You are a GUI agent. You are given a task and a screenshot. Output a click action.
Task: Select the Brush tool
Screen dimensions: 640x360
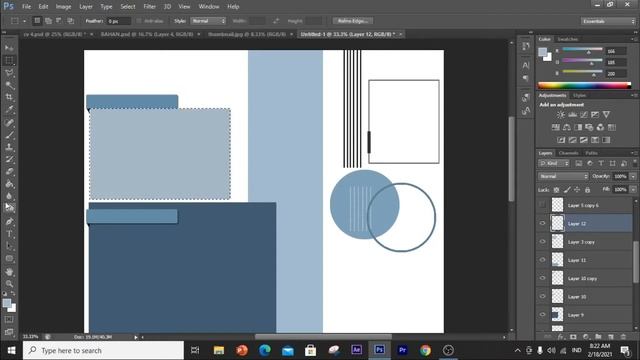9,134
